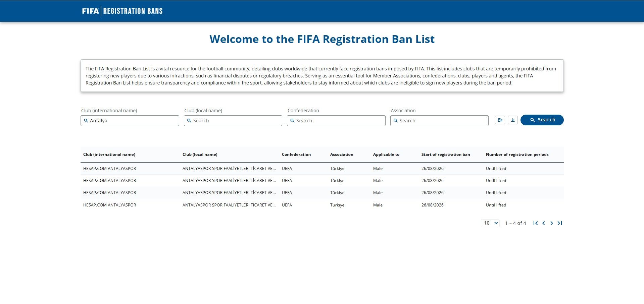Image resolution: width=644 pixels, height=304 pixels.
Task: Sort by Club (local name) column header
Action: 200,155
